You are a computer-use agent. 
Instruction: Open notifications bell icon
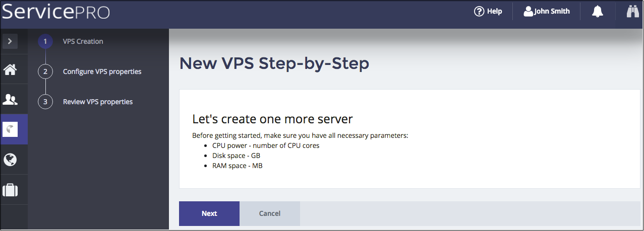click(x=598, y=12)
